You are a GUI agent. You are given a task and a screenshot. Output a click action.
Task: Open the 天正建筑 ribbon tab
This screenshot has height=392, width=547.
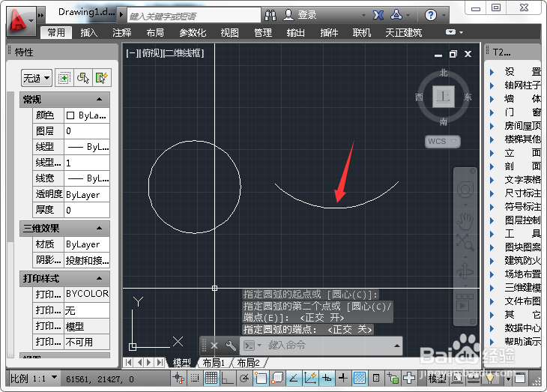point(404,32)
